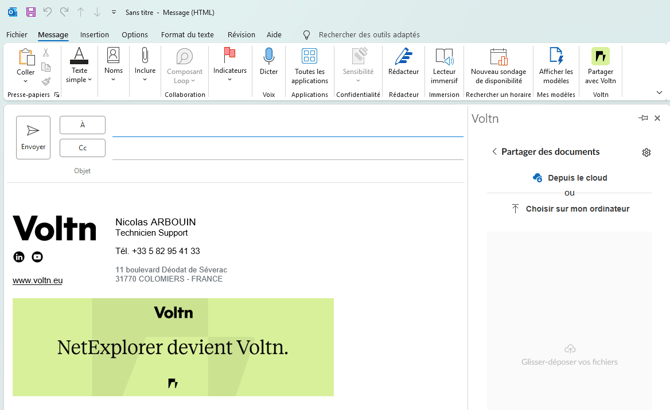Click in the Cc address field
This screenshot has height=410, width=670.
tap(288, 149)
